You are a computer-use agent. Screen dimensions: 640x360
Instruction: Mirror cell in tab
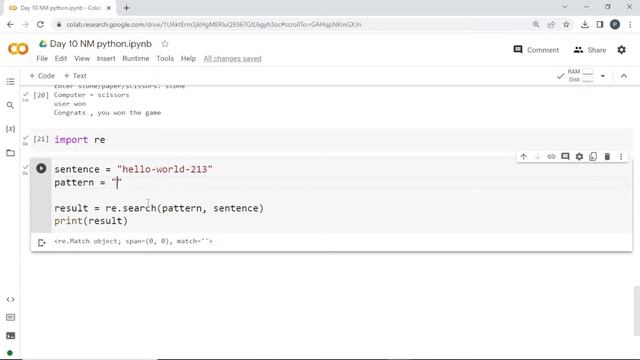pyautogui.click(x=593, y=157)
